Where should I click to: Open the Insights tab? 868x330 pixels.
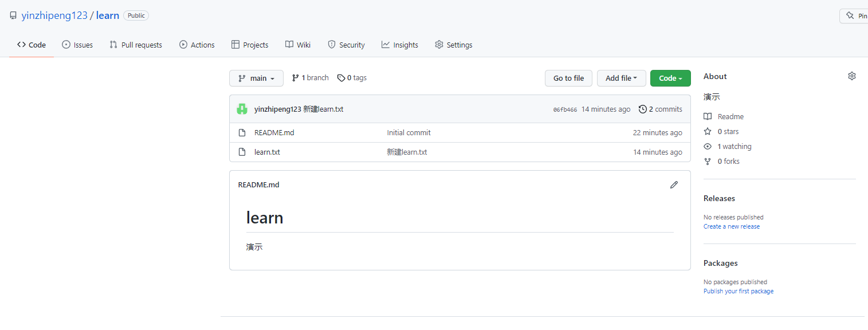pyautogui.click(x=400, y=45)
